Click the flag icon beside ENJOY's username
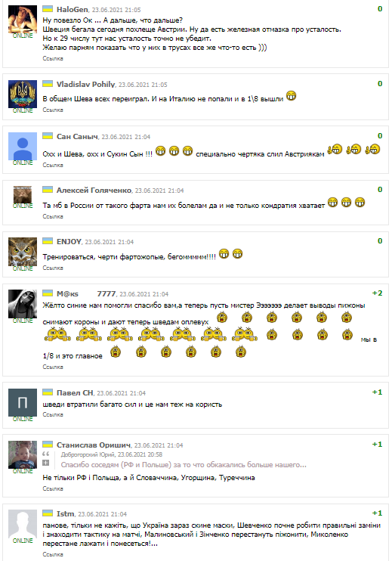 click(x=48, y=241)
